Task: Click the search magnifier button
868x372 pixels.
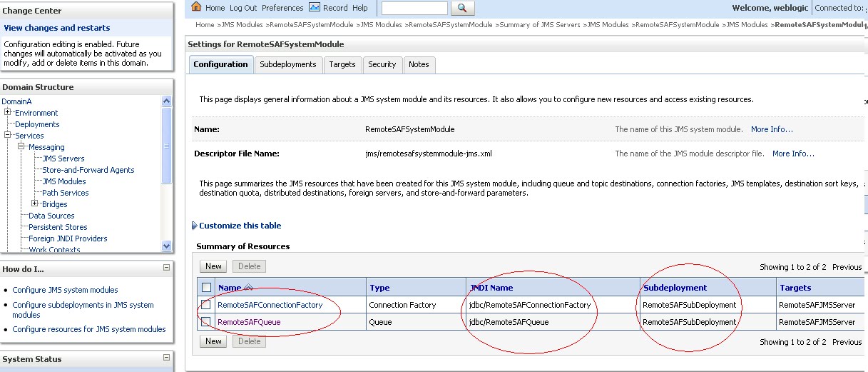Action: [463, 8]
